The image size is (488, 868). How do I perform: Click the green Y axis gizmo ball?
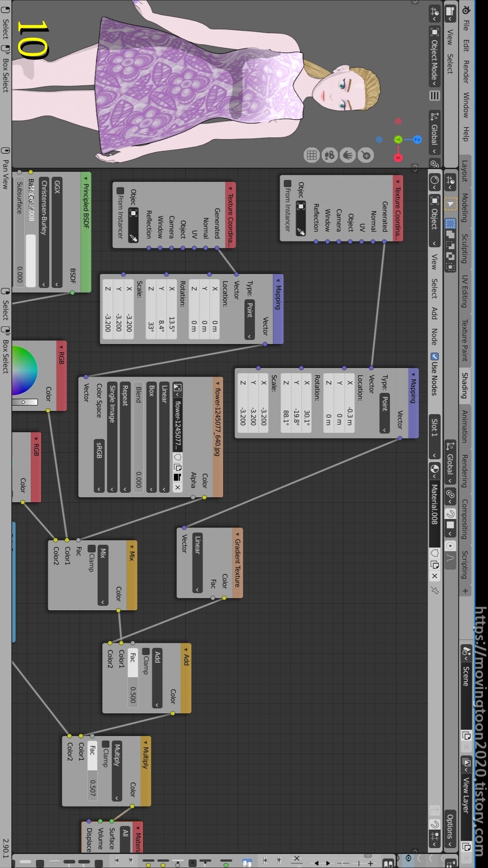pos(398,139)
